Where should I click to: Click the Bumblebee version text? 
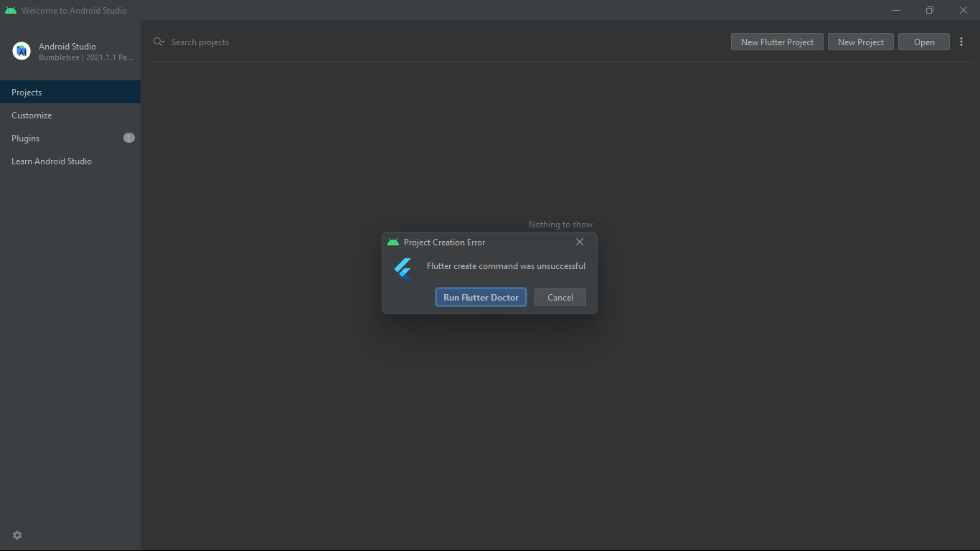coord(86,57)
